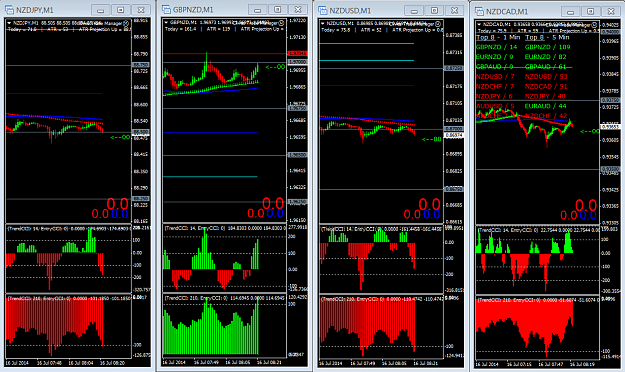Select green <--OO arrow marker in NZDUSD chart

[x=432, y=139]
